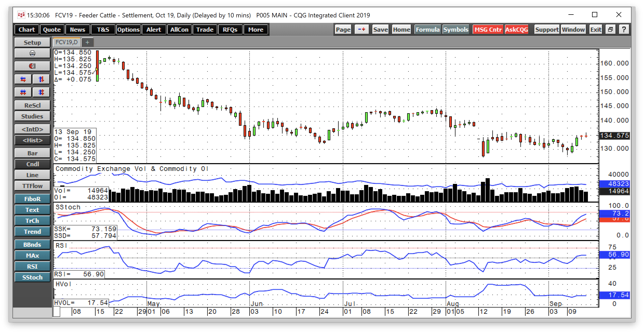Open the Options menu
This screenshot has height=333, width=644.
coord(128,29)
